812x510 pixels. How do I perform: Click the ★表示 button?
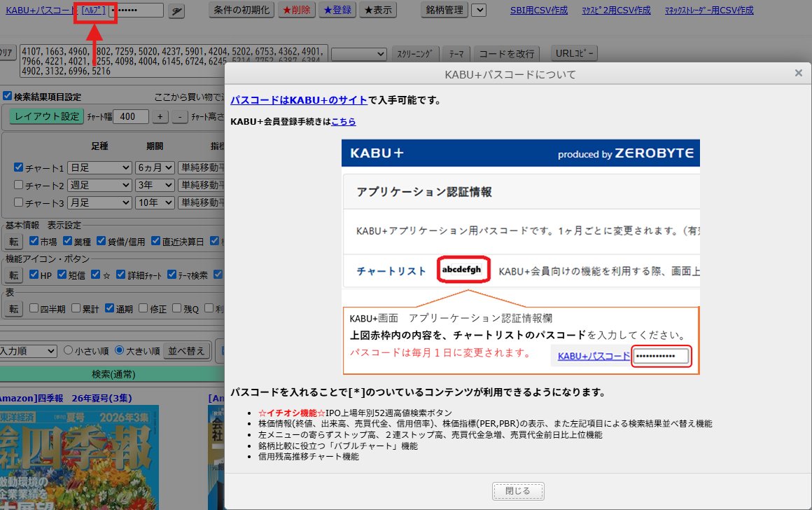(378, 10)
